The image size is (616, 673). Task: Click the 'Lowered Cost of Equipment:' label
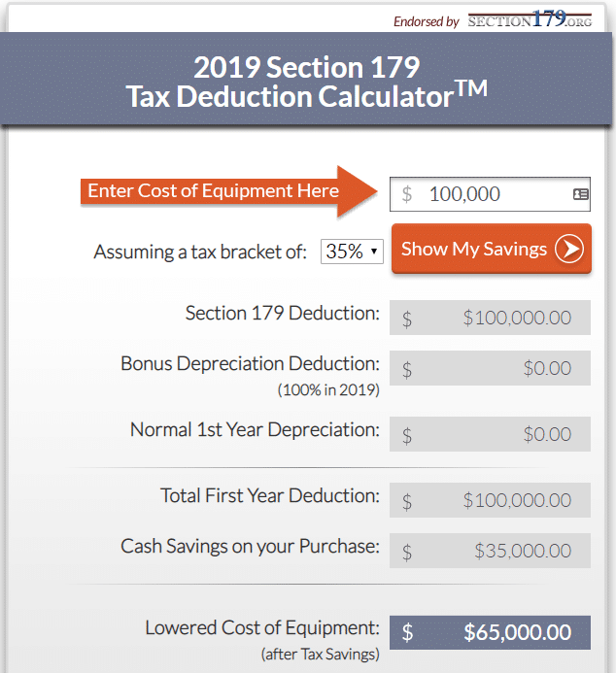tap(262, 627)
